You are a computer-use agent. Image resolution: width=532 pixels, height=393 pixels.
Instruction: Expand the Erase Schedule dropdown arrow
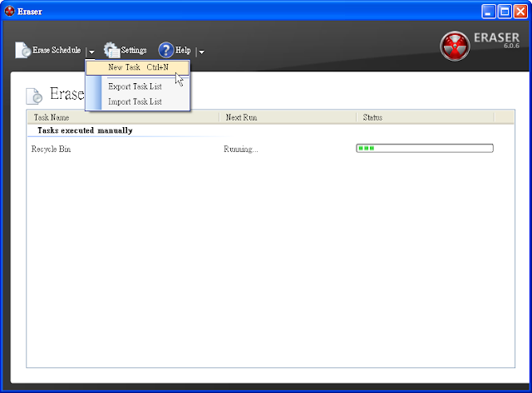(91, 52)
